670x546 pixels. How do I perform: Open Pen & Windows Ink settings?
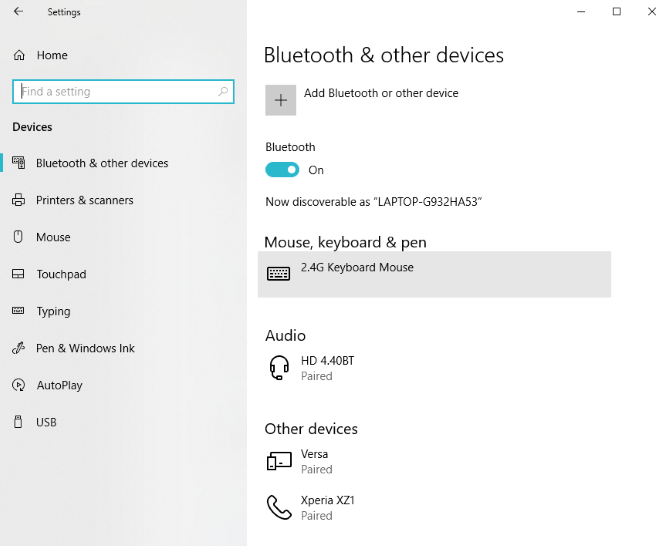tap(85, 348)
